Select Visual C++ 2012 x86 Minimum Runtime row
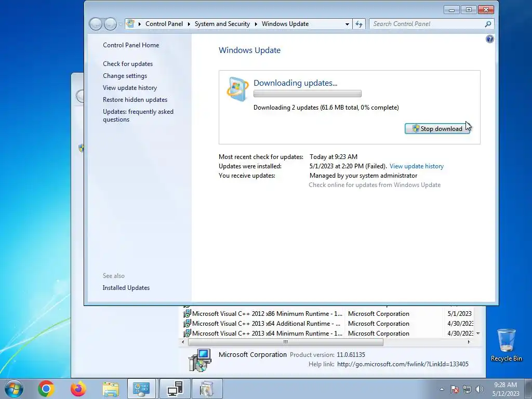532x399 pixels. pyautogui.click(x=328, y=314)
